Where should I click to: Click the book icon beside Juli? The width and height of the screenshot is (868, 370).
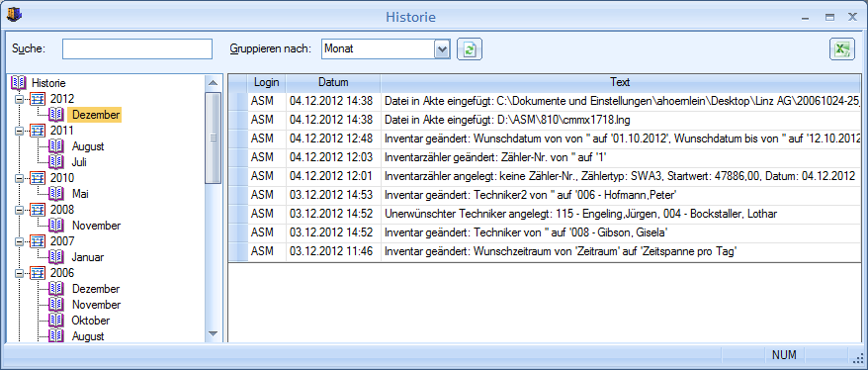(56, 162)
